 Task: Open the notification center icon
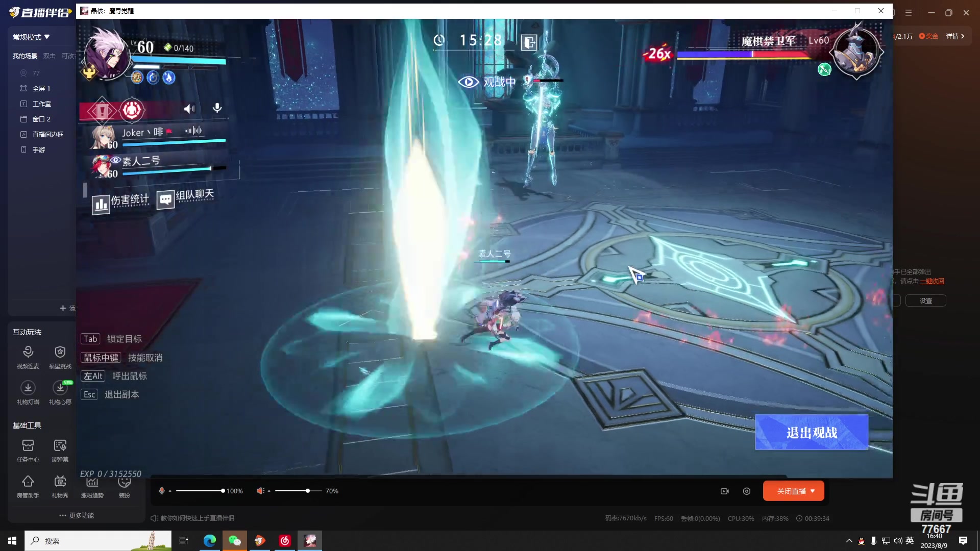[x=963, y=541]
